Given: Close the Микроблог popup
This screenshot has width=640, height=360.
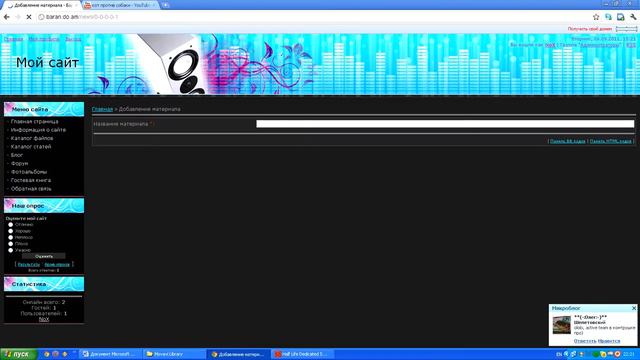Looking at the screenshot, I should click(634, 308).
